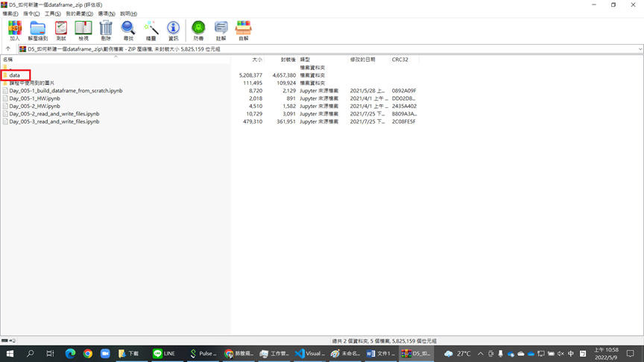Open the 檔案(F) menu
This screenshot has height=362, width=644.
click(x=10, y=13)
